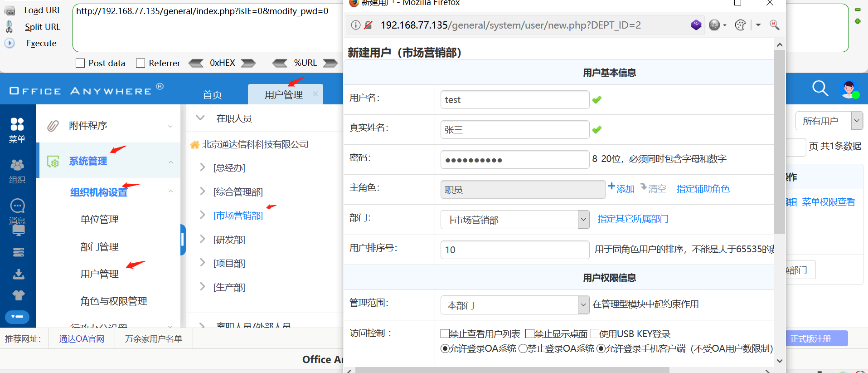Image resolution: width=868 pixels, height=373 pixels.
Task: Enable the Post data checkbox
Action: point(80,63)
